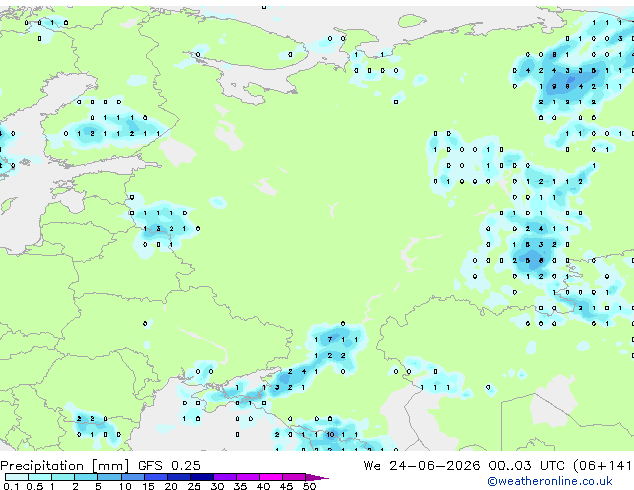Click the 20–25 mm legend swatch
Image resolution: width=634 pixels, height=490 pixels.
178,477
